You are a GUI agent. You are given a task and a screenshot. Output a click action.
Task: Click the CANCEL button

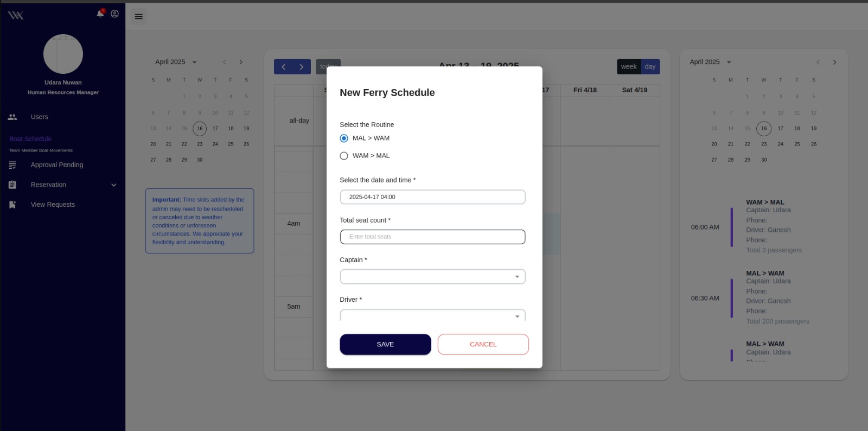tap(483, 345)
